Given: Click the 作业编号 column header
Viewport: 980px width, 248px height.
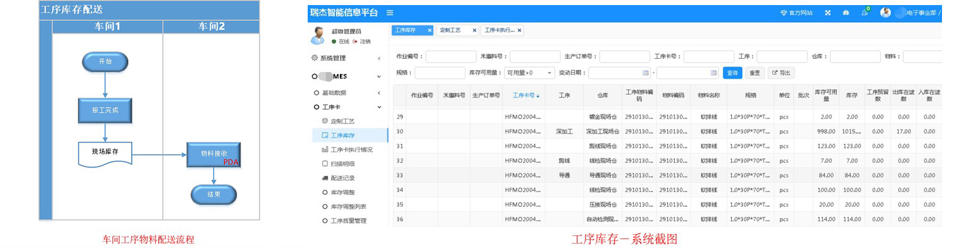Looking at the screenshot, I should click(422, 96).
